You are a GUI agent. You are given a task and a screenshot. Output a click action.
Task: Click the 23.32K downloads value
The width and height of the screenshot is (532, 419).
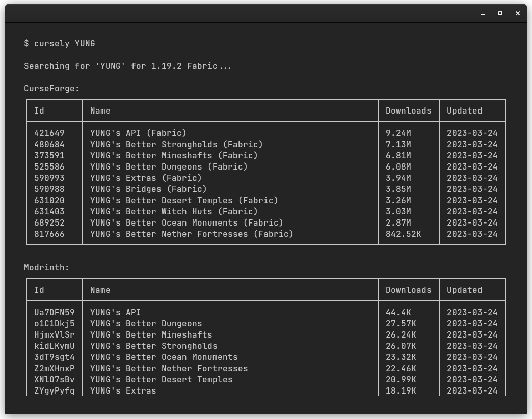401,357
